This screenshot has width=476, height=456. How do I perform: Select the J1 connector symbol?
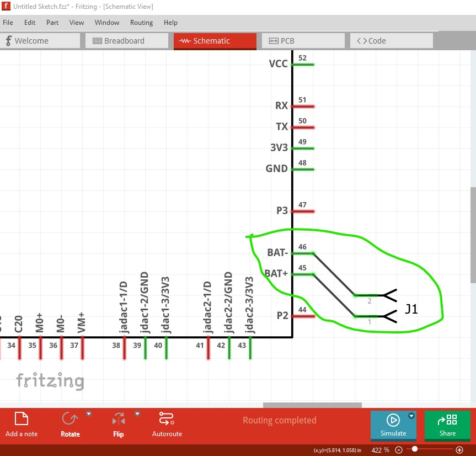point(389,306)
